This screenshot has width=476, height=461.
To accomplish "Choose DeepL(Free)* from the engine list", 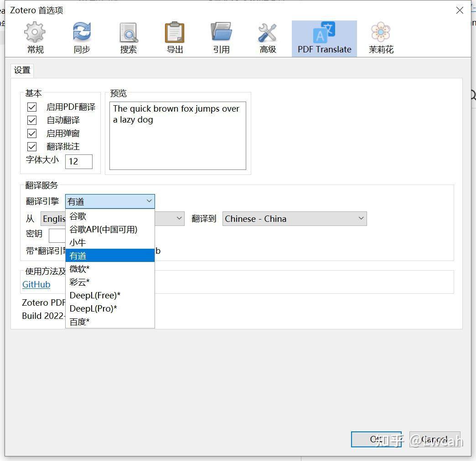I will (95, 295).
